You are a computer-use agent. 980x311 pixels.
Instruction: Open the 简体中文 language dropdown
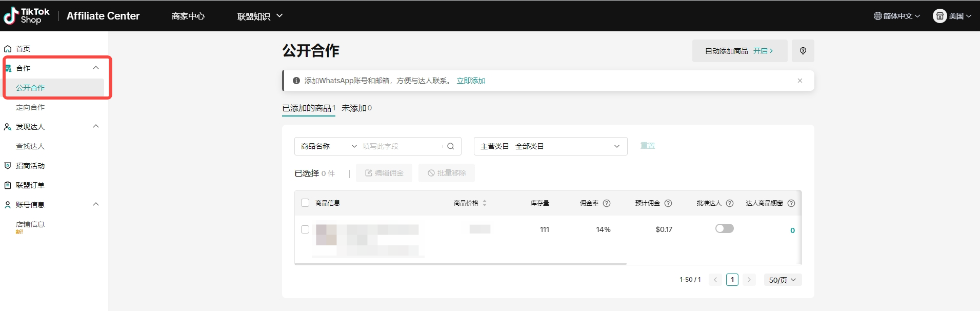click(x=897, y=16)
